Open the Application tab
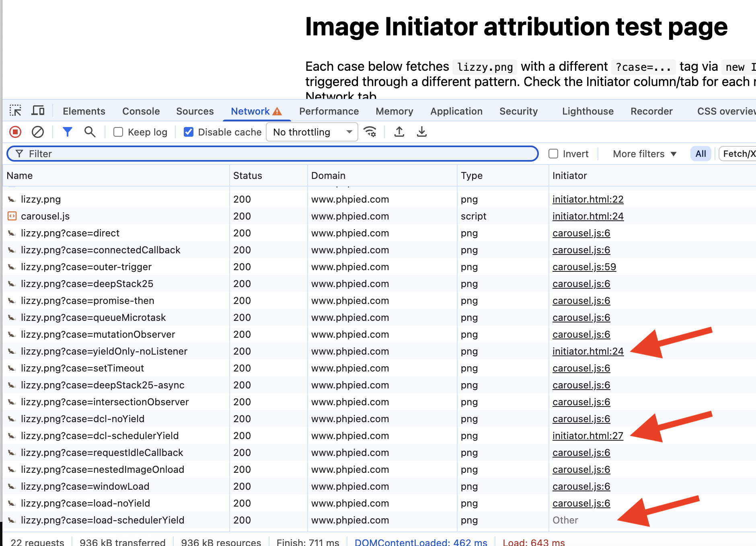Screen dimensions: 756x546 [456, 111]
